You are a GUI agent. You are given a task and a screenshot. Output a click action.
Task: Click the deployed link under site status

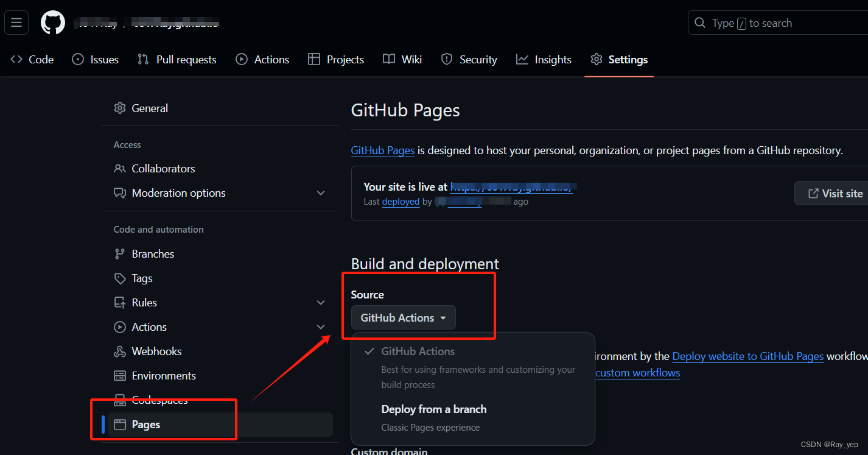click(401, 202)
